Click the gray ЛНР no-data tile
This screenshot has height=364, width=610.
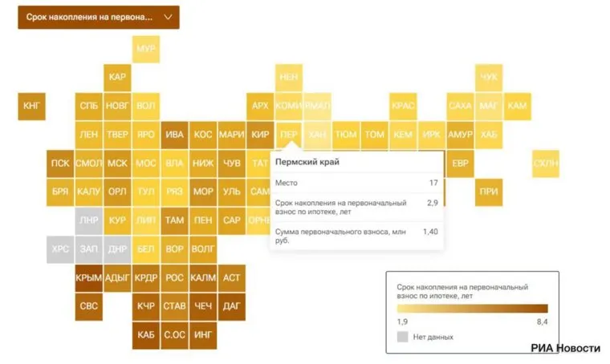pyautogui.click(x=89, y=220)
